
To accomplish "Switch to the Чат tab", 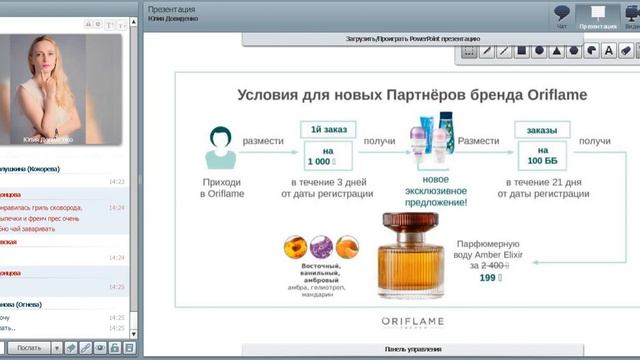I will point(562,17).
